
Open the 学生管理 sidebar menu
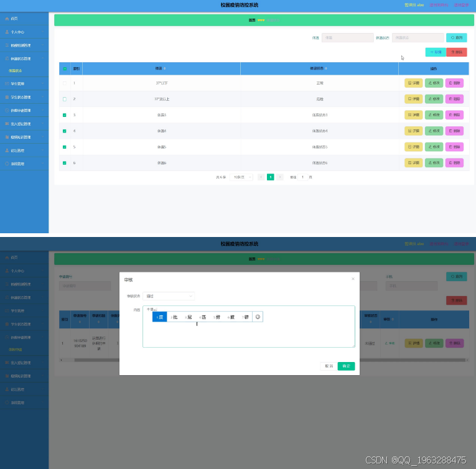click(x=24, y=83)
